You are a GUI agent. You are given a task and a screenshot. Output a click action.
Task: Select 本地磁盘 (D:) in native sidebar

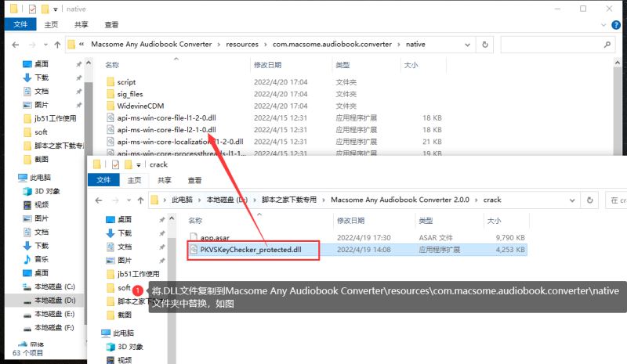[x=54, y=300]
